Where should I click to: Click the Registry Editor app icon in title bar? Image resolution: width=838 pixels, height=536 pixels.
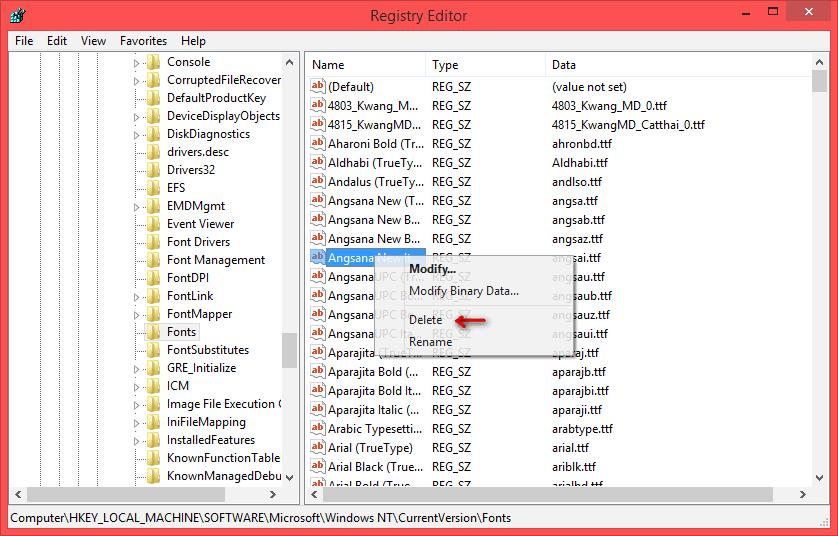tap(18, 15)
